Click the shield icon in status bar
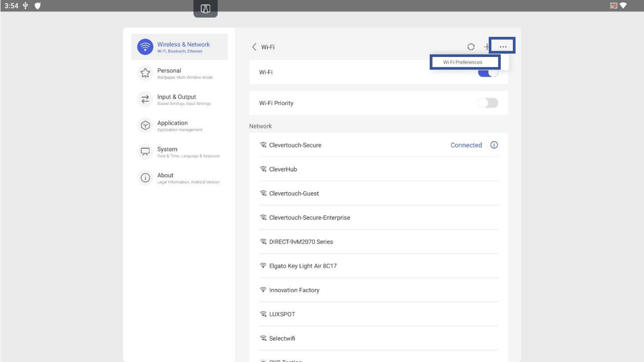The width and height of the screenshot is (644, 362). [37, 6]
